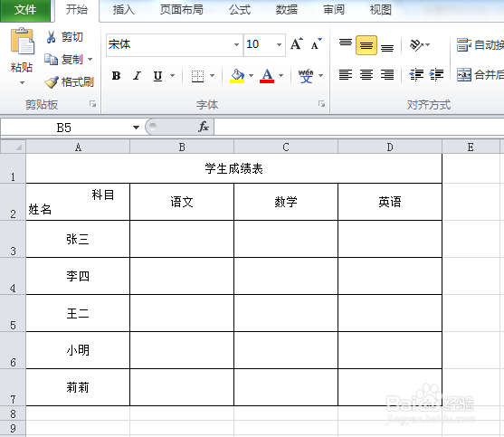Increase font size with large A icon
504x437 pixels.
coord(297,44)
